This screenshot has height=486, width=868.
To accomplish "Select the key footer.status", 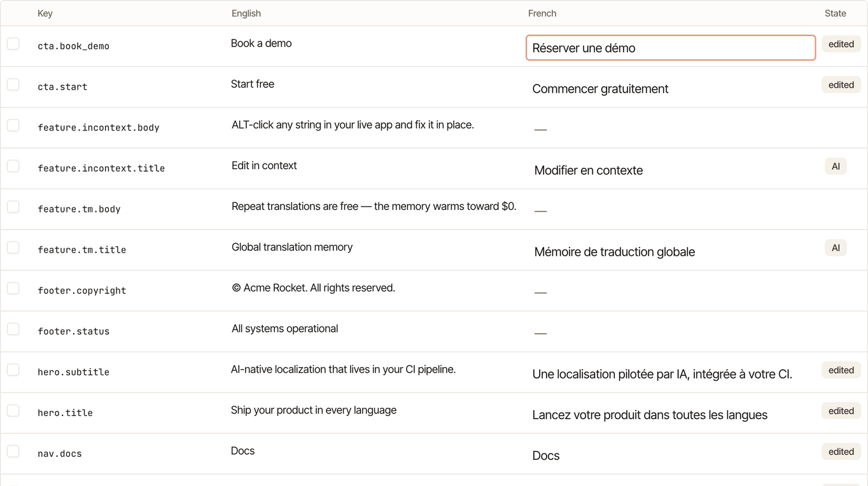I will (x=73, y=331).
